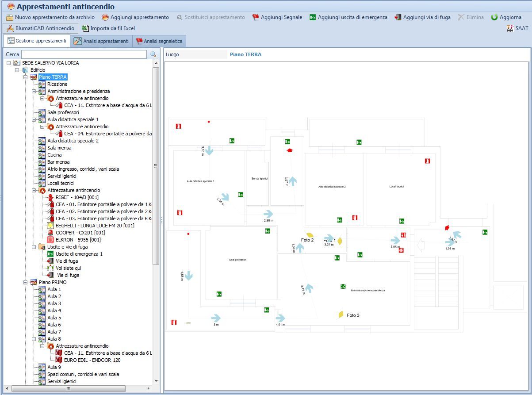This screenshot has width=532, height=395.
Task: Select BEGHELLI - LUNGA LUCE FM 20 item
Action: pos(95,226)
